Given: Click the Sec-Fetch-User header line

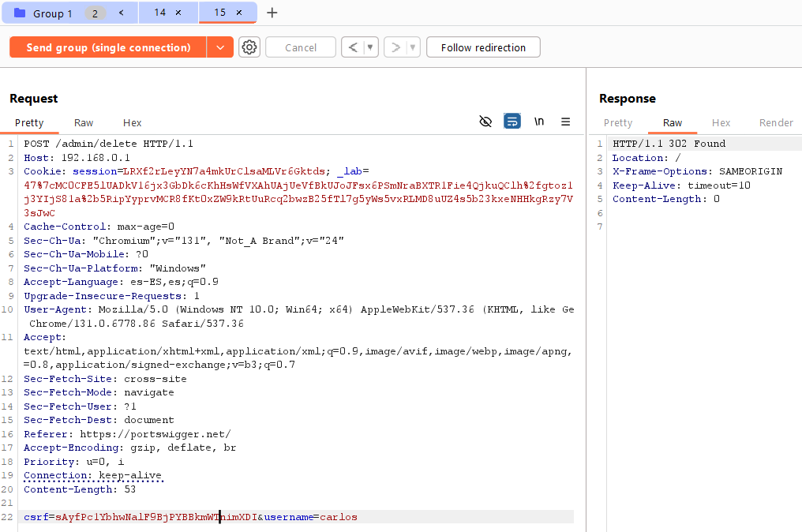Looking at the screenshot, I should coord(80,406).
